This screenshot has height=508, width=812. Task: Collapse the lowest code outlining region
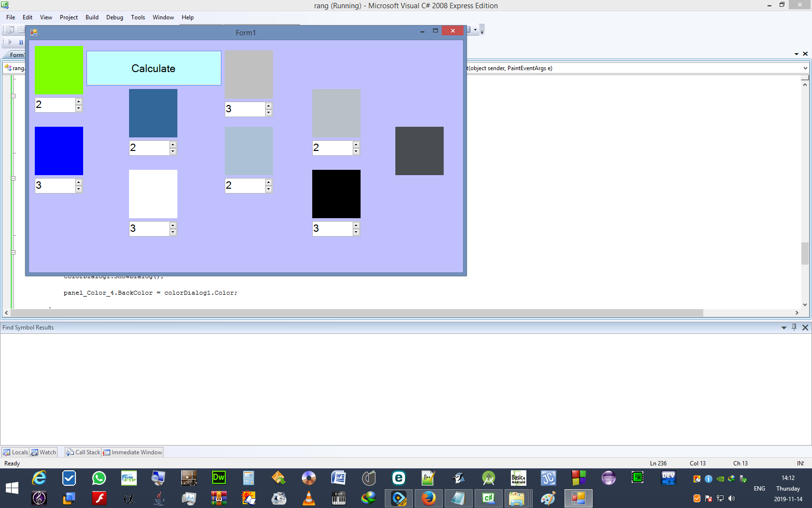(x=14, y=252)
